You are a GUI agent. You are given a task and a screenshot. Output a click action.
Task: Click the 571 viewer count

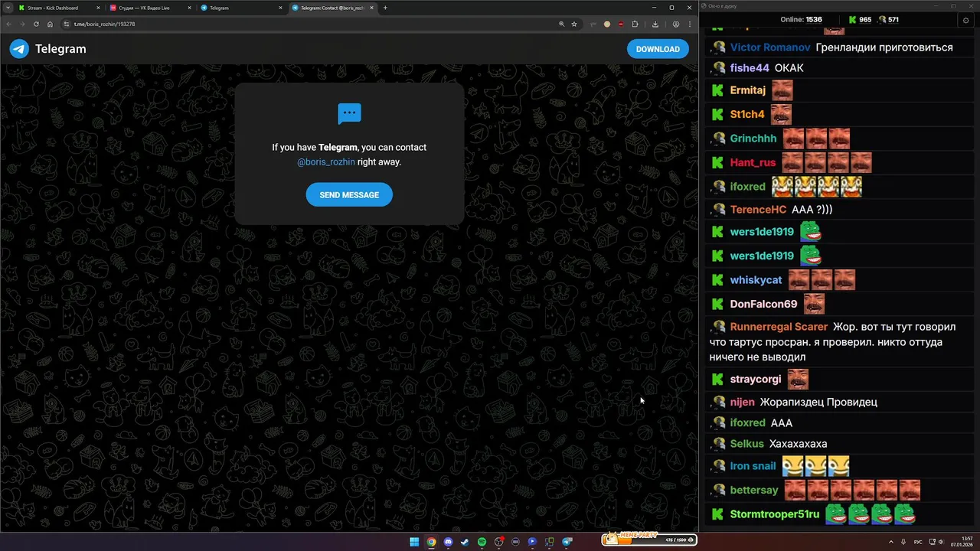point(888,20)
